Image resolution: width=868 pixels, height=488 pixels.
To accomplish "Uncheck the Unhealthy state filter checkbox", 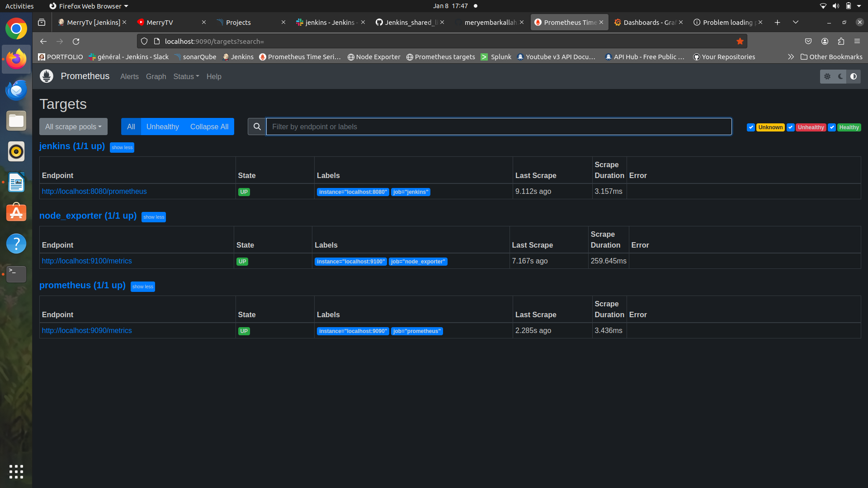I will [x=790, y=127].
